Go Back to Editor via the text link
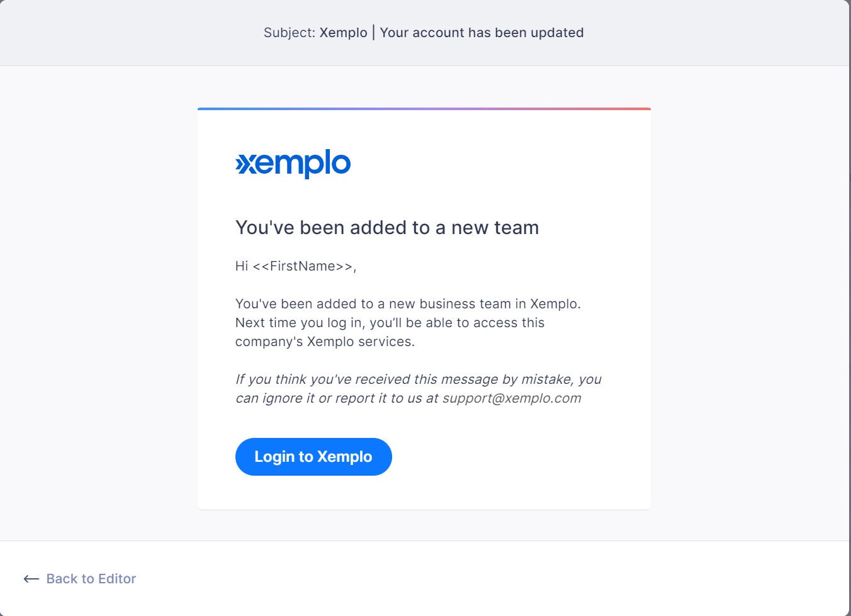Viewport: 851px width, 616px height. [x=91, y=579]
